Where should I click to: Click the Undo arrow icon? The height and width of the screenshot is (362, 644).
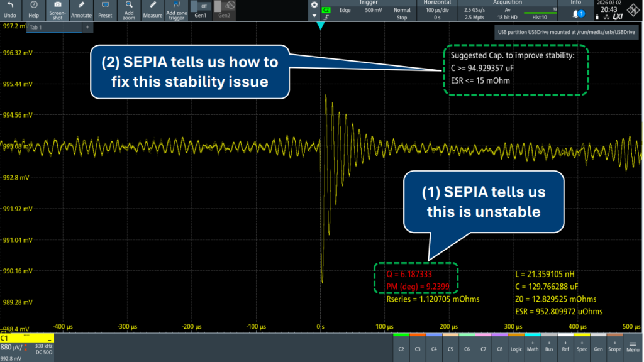(10, 5)
